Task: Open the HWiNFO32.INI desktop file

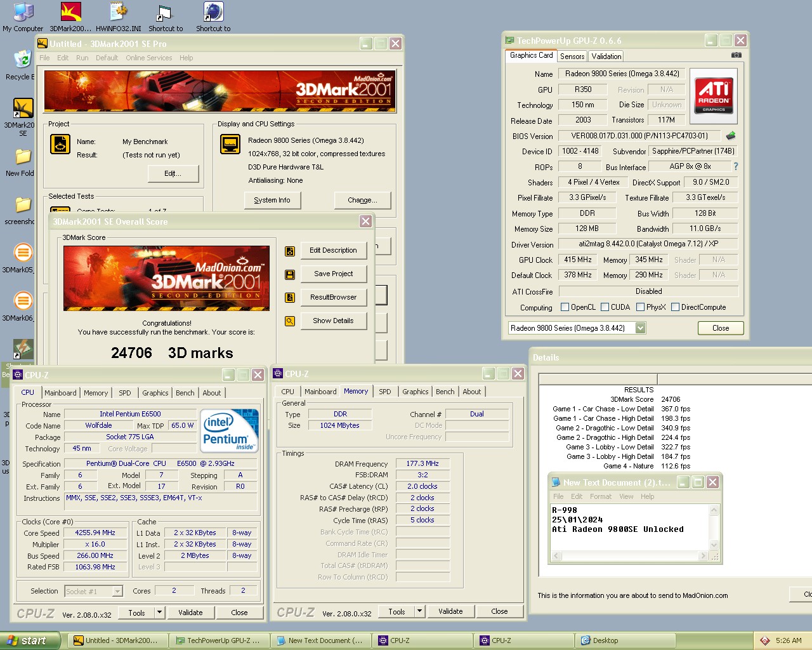Action: pos(118,17)
